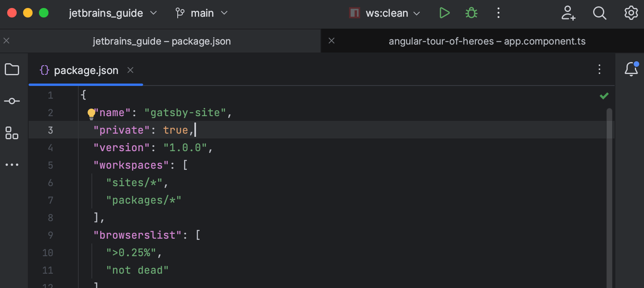Image resolution: width=644 pixels, height=288 pixels.
Task: Open the Commit tool window
Action: [12, 101]
